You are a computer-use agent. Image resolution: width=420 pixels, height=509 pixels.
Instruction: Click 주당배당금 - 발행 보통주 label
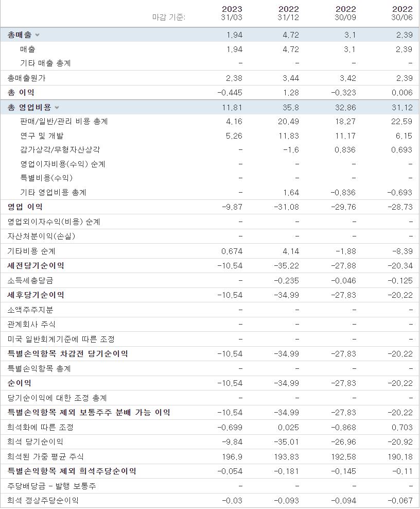52,486
